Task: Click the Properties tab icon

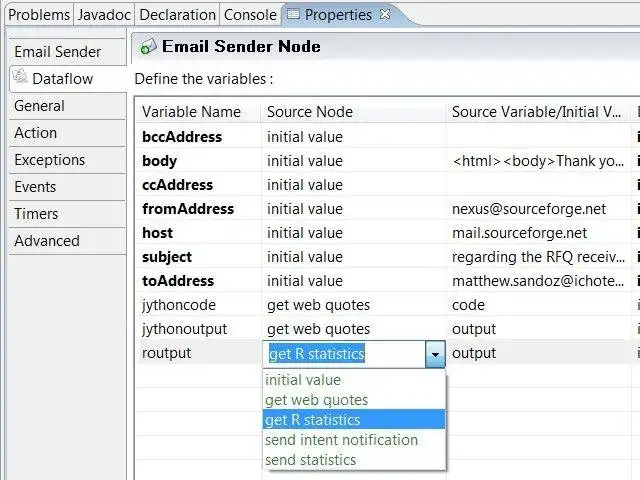Action: pos(293,15)
